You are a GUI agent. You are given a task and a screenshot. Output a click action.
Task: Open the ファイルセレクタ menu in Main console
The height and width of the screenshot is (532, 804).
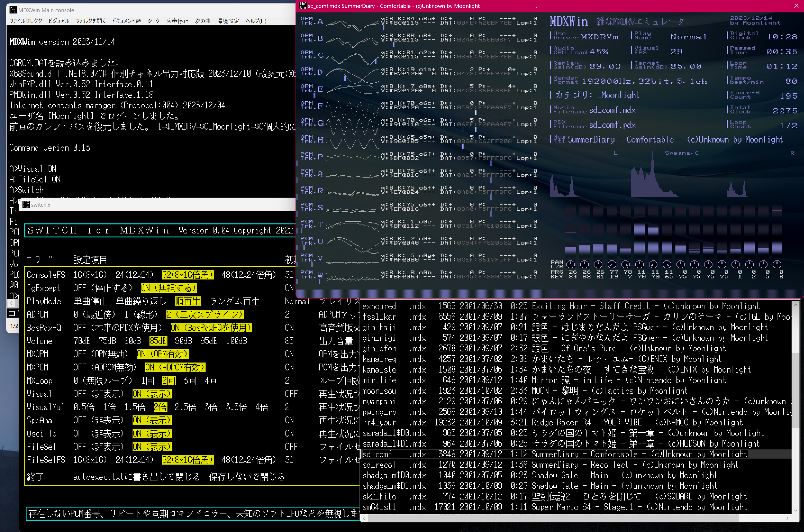(x=26, y=21)
